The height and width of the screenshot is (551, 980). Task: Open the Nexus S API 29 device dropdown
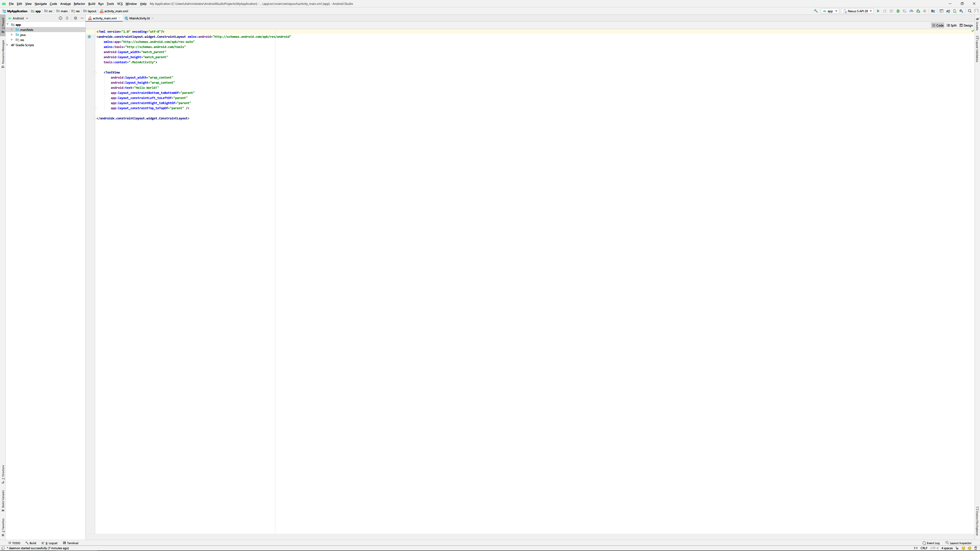click(857, 11)
